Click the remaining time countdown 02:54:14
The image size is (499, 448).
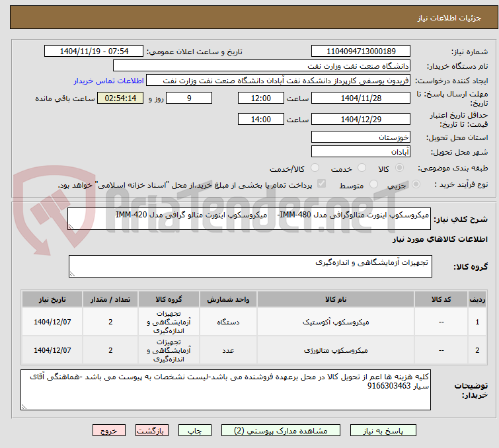[x=120, y=98]
